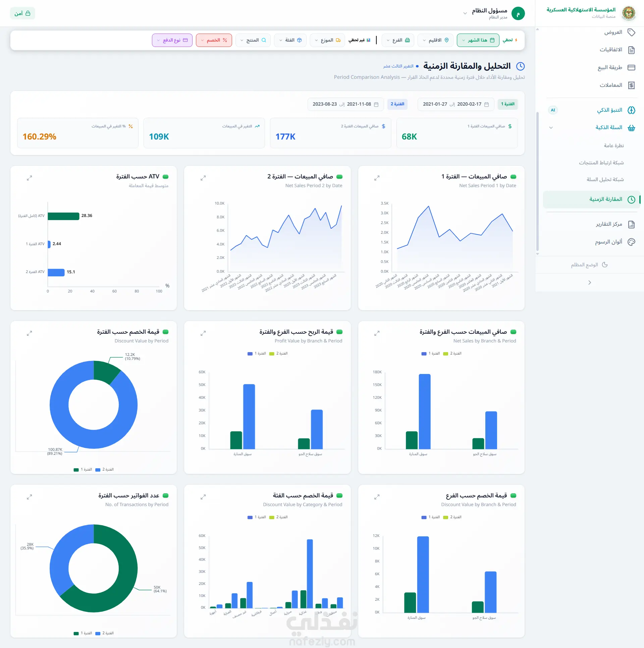Toggle الفترة 2 legend in Profit chart
The image size is (644, 648).
click(x=278, y=354)
